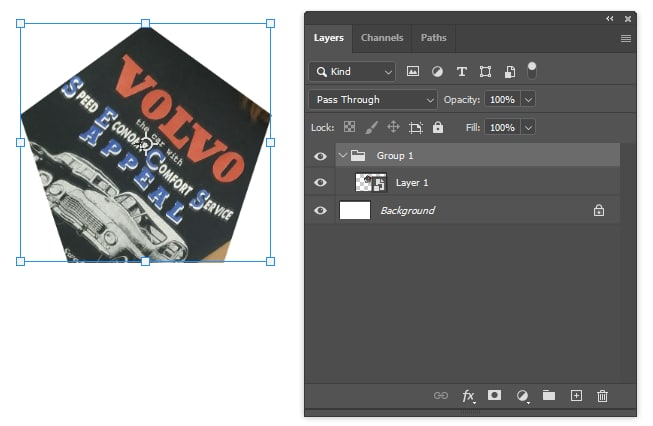The height and width of the screenshot is (426, 653).
Task: Click the Background layer lock icon
Action: 599,210
